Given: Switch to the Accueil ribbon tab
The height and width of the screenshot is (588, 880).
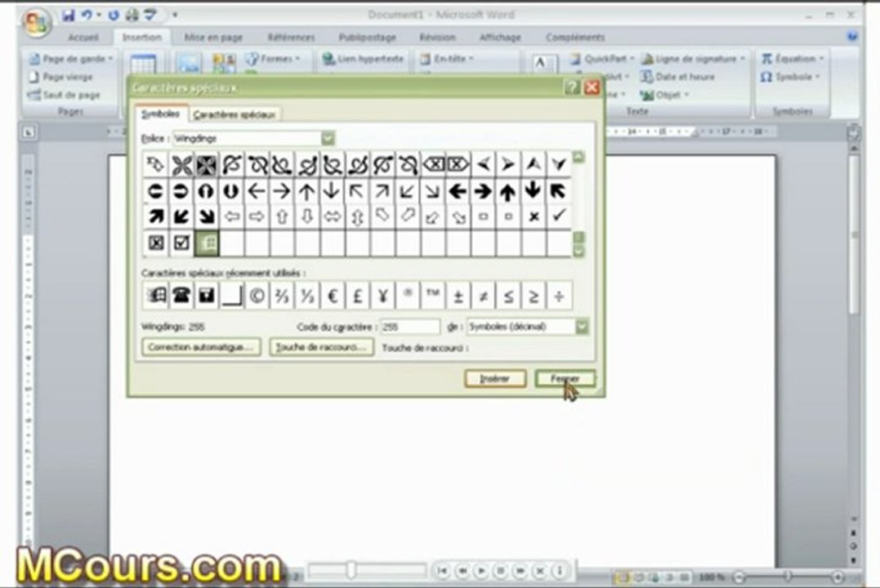Looking at the screenshot, I should tap(83, 38).
